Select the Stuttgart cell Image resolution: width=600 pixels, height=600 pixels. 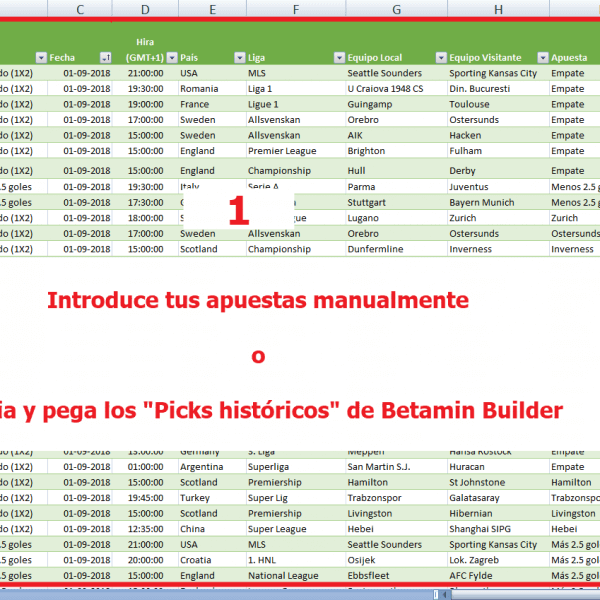point(396,202)
